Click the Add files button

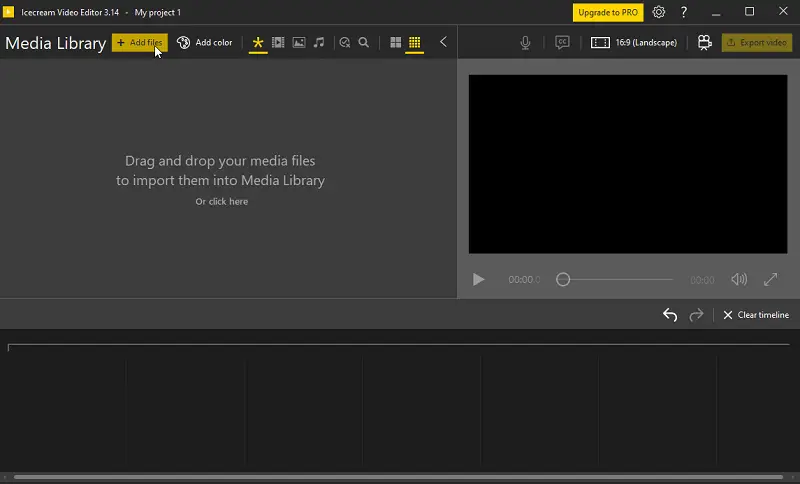coord(140,42)
